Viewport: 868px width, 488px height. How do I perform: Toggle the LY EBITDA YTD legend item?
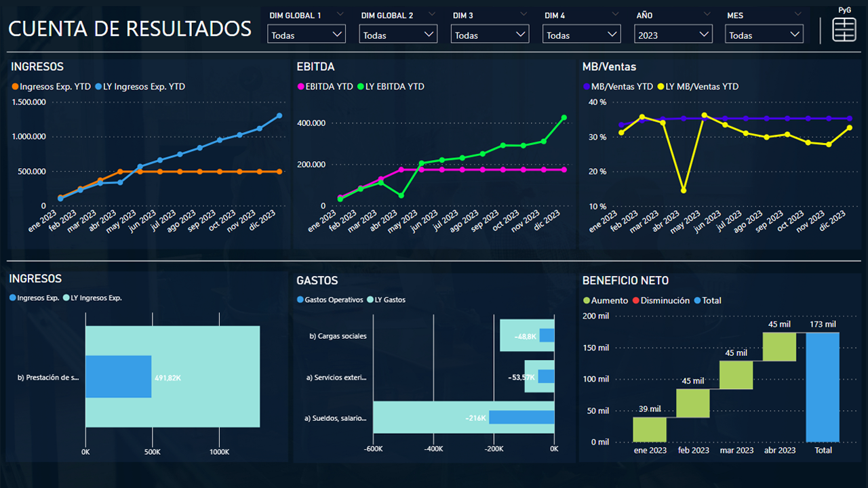394,87
